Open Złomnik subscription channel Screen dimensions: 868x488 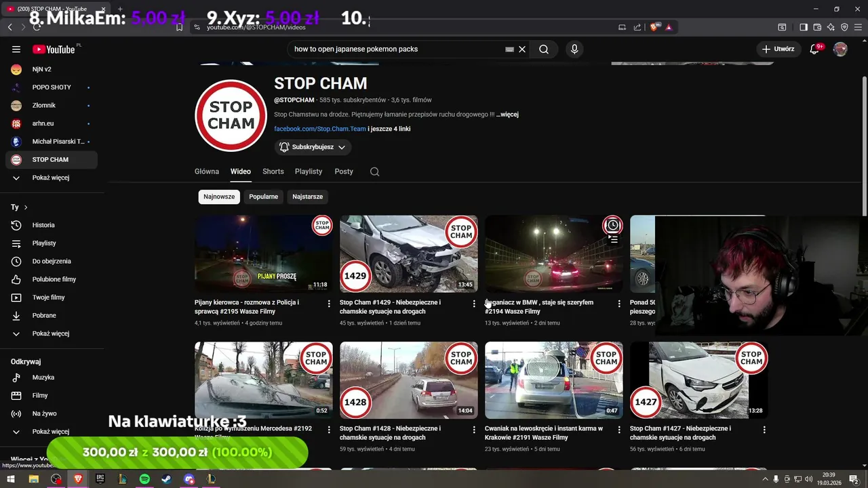(x=52, y=105)
